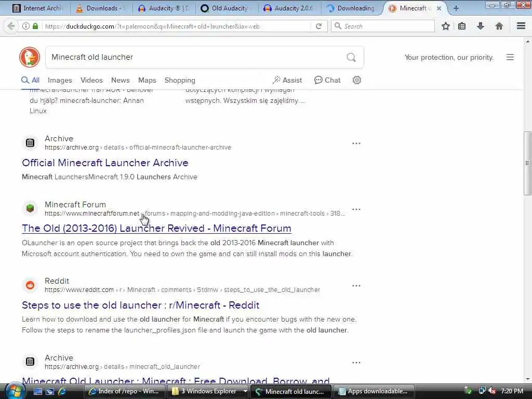Screen dimensions: 532x399
Task: Switch to the Downloading tab
Action: (x=352, y=8)
